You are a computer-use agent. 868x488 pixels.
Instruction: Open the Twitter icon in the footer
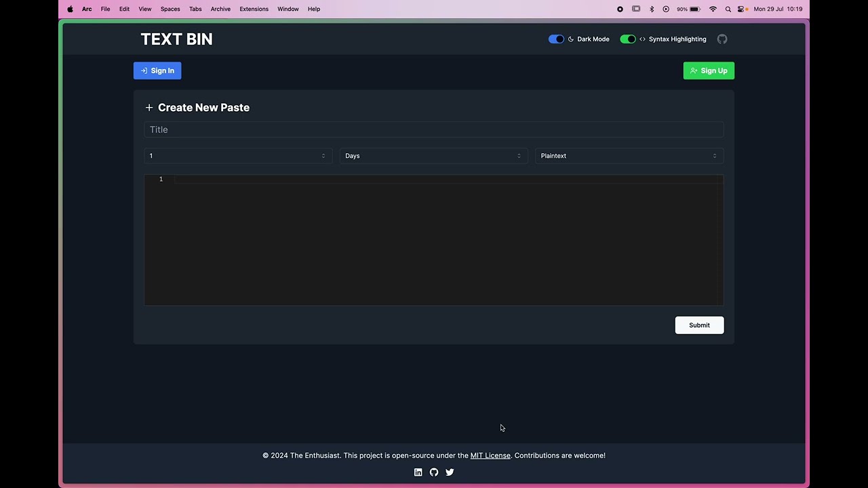tap(450, 472)
